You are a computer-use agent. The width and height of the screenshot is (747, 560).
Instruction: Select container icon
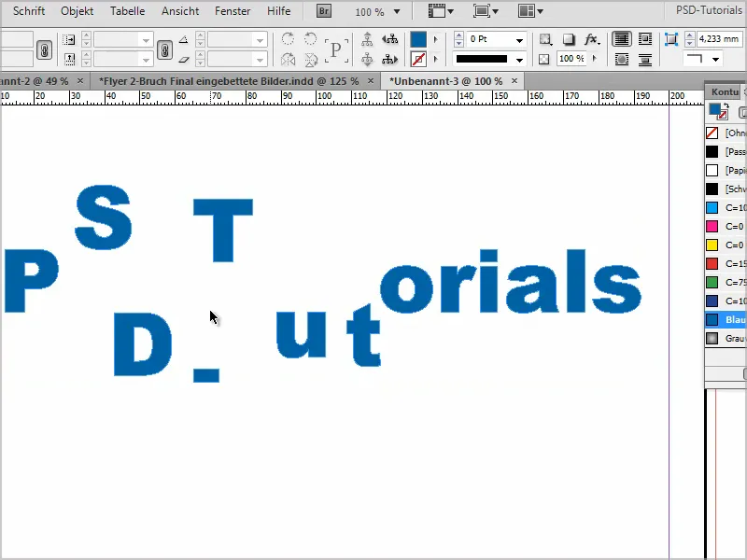(367, 39)
